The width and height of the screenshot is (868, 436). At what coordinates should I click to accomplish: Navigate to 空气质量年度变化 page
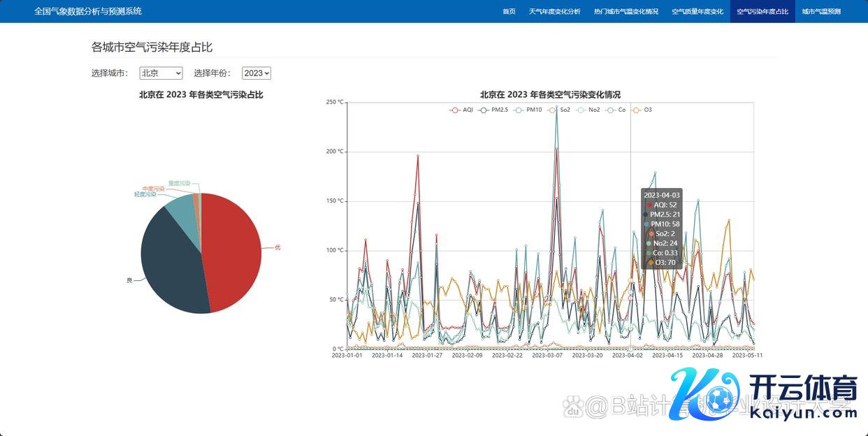pyautogui.click(x=697, y=12)
